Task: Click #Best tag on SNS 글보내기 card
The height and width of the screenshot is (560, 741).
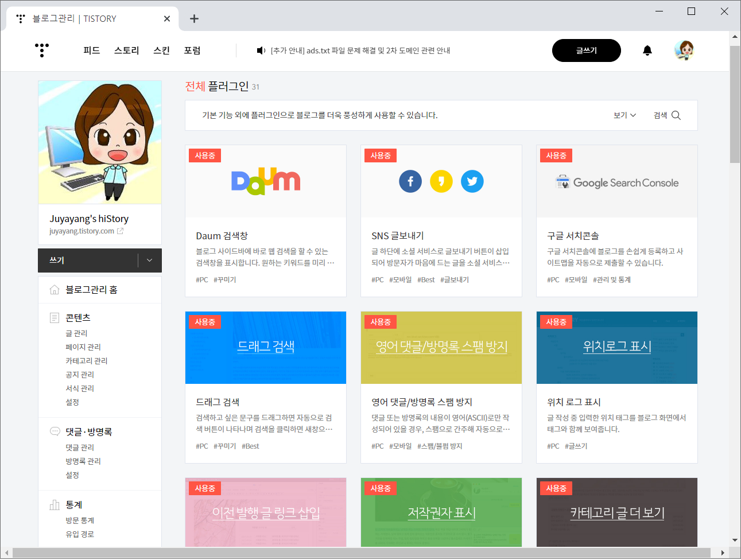Action: [426, 280]
